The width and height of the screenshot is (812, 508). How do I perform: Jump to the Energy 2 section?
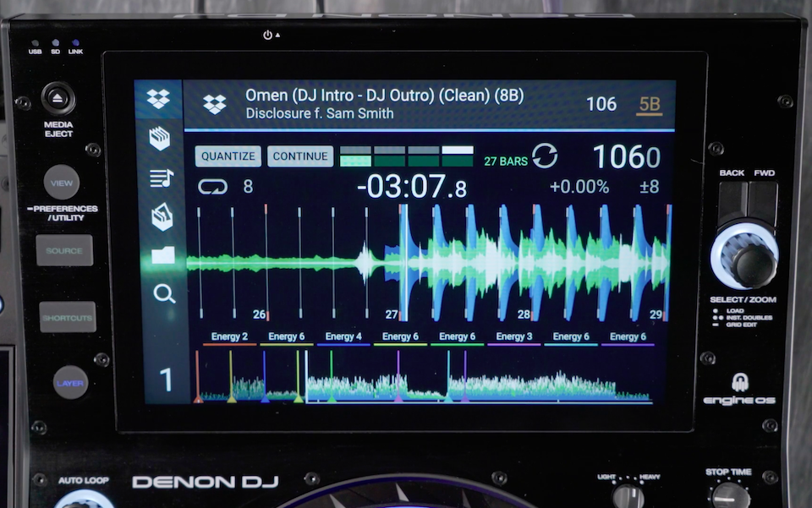tap(229, 336)
